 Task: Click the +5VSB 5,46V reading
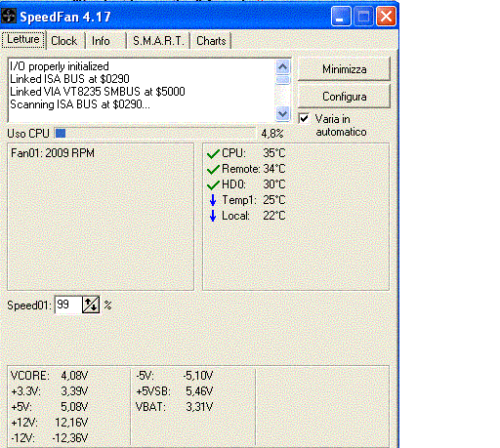coord(175,391)
